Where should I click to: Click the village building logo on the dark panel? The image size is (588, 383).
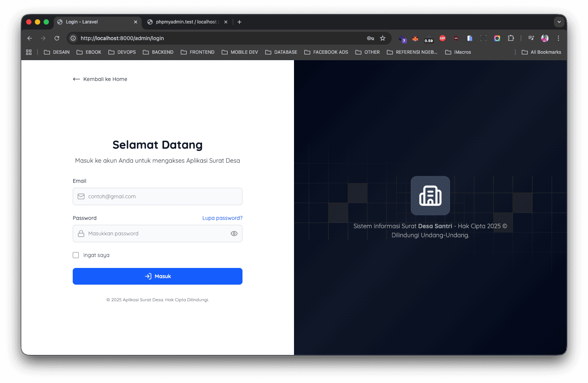tap(430, 195)
